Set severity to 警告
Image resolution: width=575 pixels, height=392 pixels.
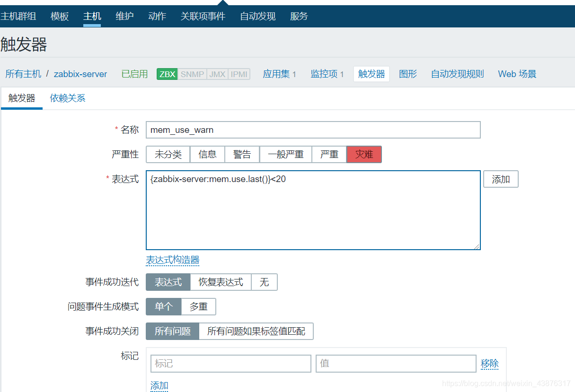(x=242, y=154)
